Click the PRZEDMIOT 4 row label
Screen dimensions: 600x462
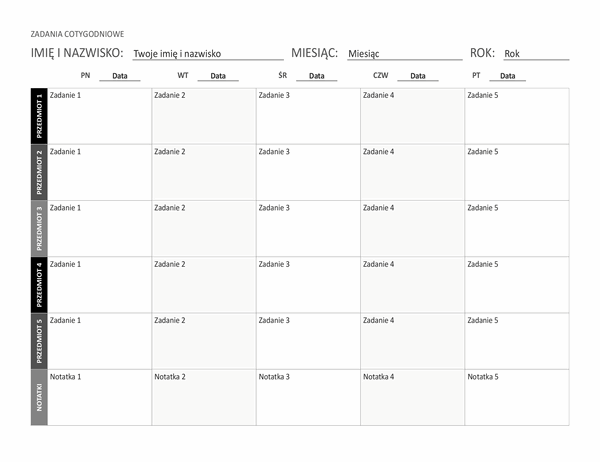click(x=39, y=285)
